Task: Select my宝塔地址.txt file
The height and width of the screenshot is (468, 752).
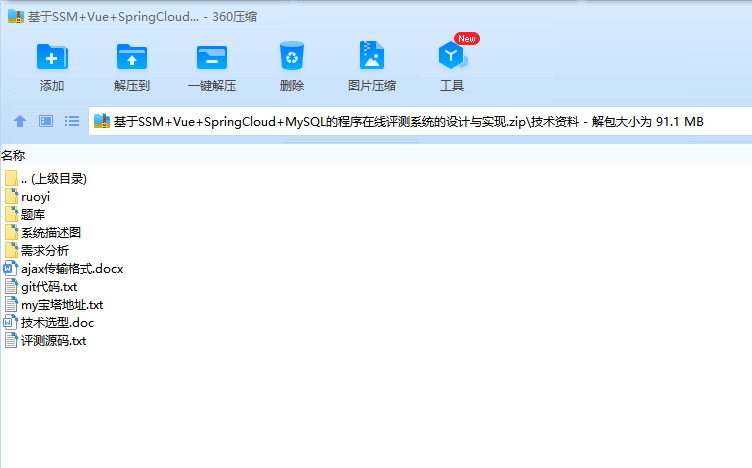Action: [54, 304]
